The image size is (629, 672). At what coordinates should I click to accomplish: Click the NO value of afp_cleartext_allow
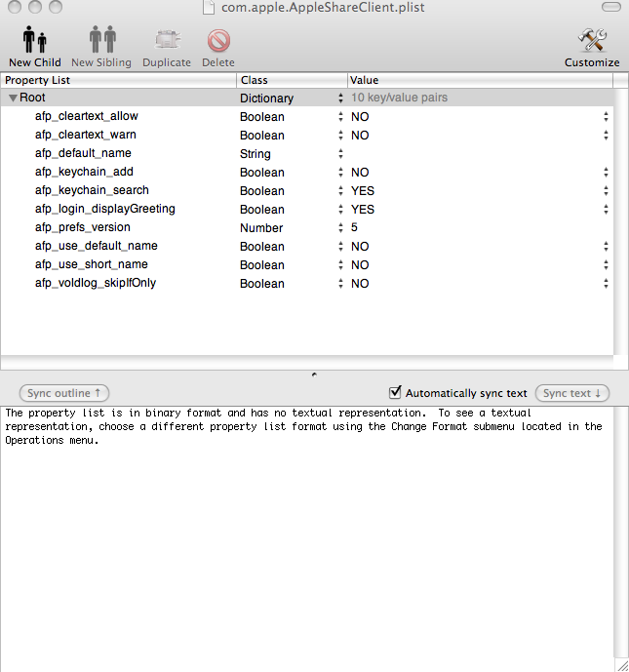[360, 117]
